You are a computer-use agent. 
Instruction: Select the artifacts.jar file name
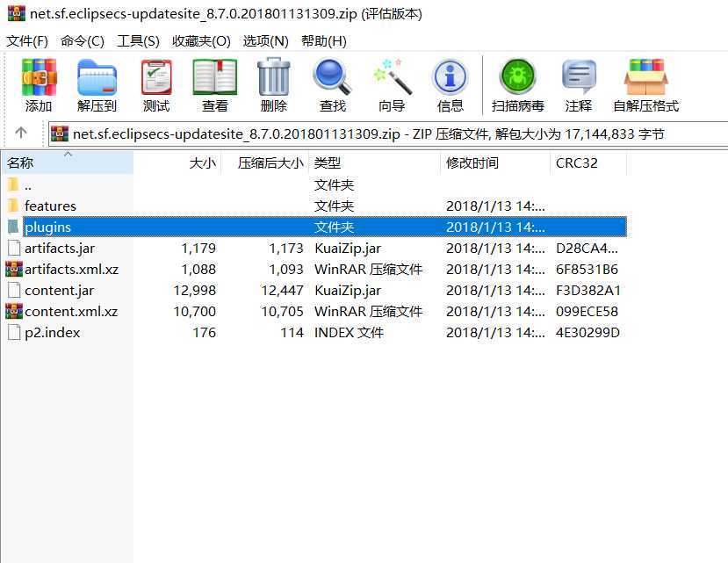point(60,249)
